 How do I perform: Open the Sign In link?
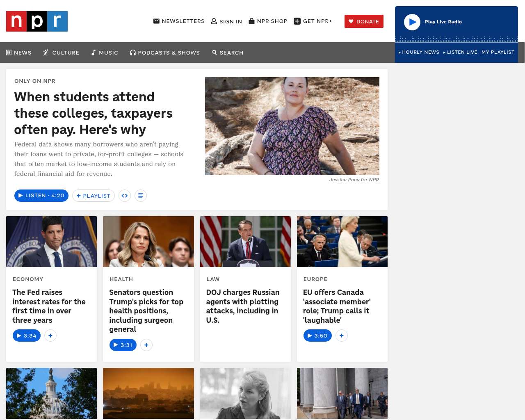(226, 21)
